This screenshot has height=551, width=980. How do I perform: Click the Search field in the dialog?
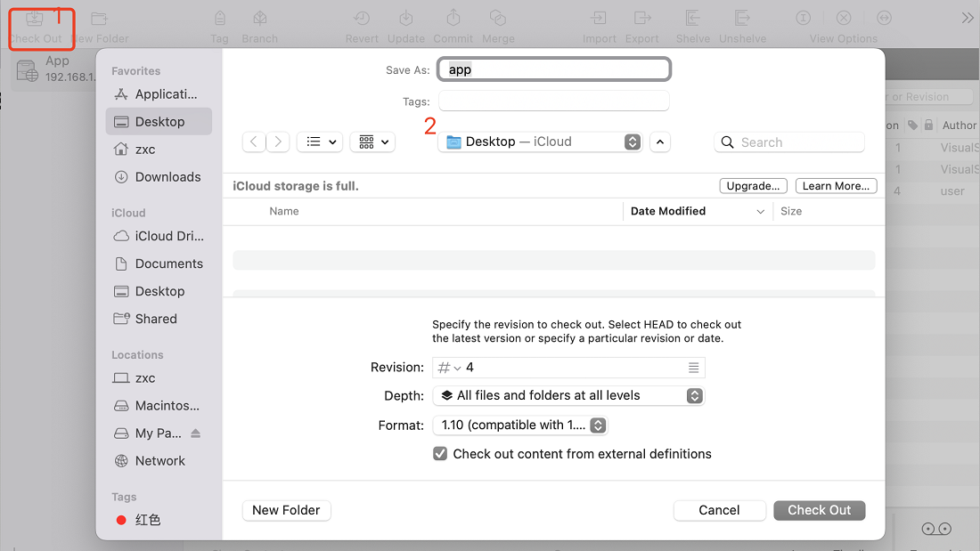(789, 142)
